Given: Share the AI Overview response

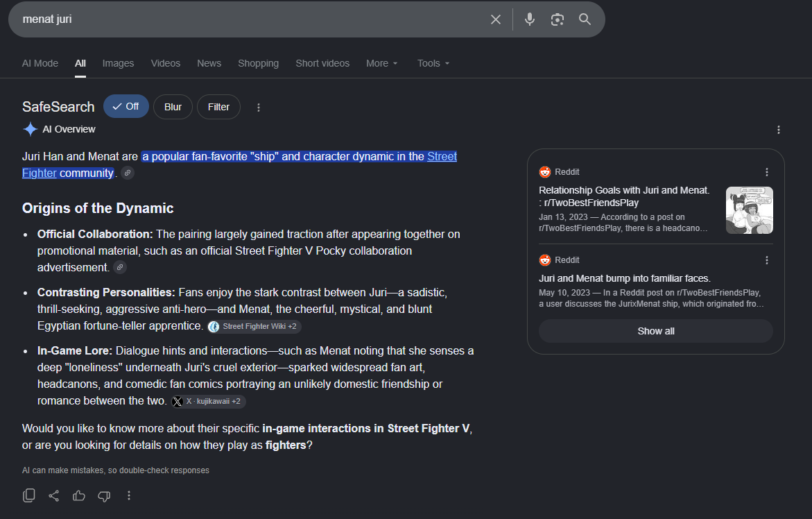Looking at the screenshot, I should point(54,495).
